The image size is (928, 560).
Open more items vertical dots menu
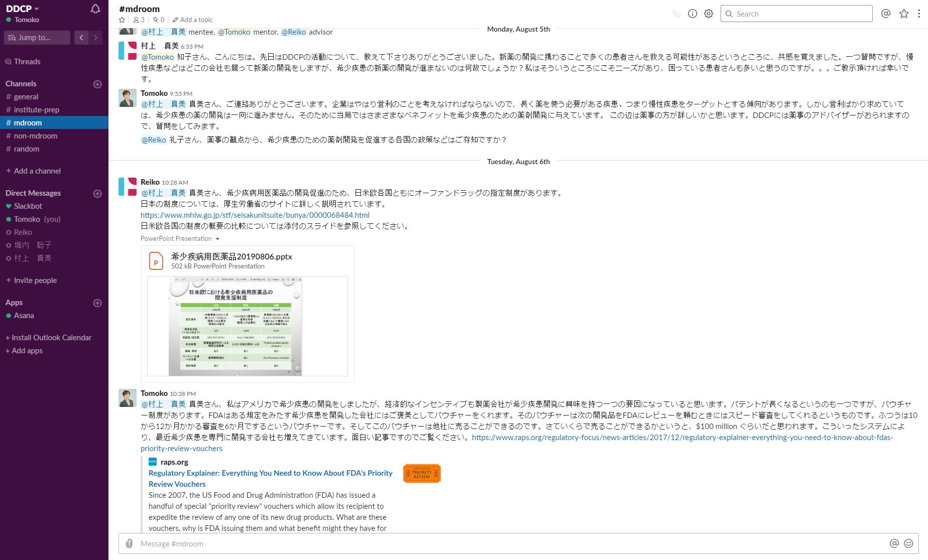tap(919, 14)
